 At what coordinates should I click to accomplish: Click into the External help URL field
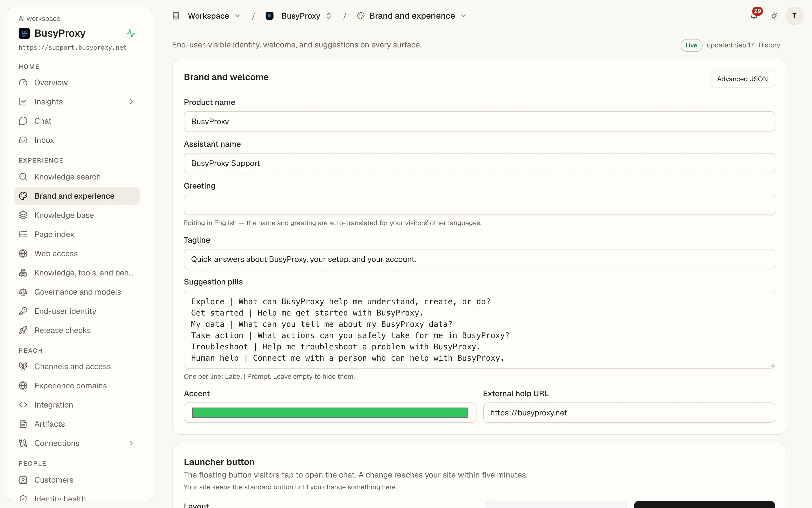coord(629,413)
